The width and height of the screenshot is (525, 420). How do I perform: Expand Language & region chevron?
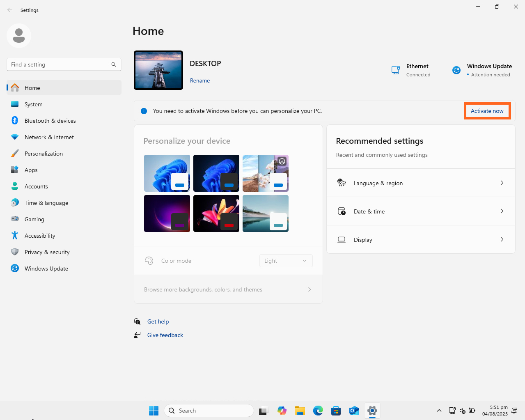click(x=502, y=183)
